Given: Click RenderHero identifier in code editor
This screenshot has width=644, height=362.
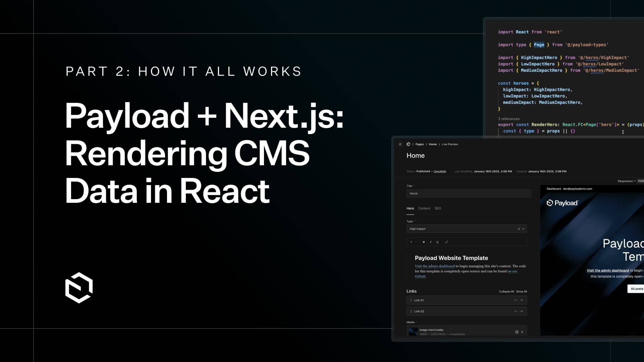Looking at the screenshot, I should click(545, 125).
